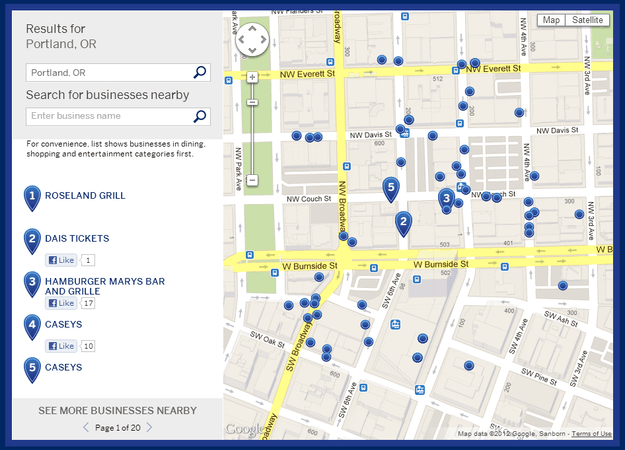
Task: Click the business dot near SW 3rd Ave and Ash St
Action: [x=562, y=285]
